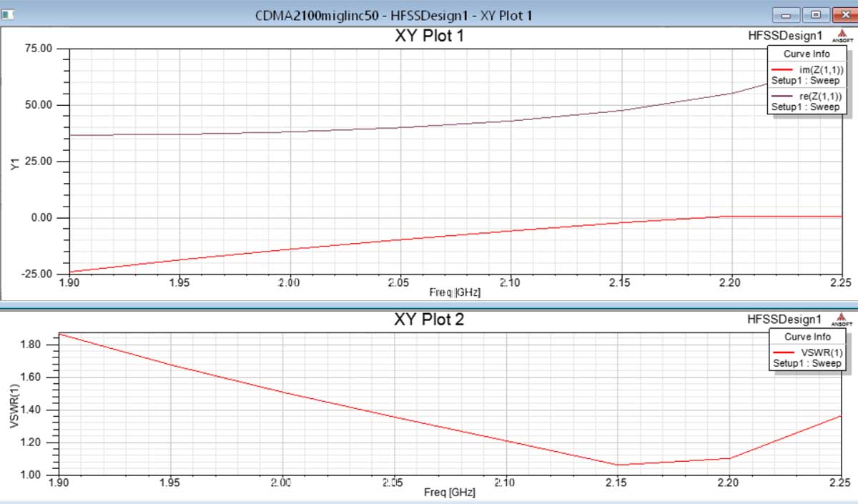Click Curve Info header in Plot 1 legend
Screen dimensions: 858x504
click(x=807, y=54)
